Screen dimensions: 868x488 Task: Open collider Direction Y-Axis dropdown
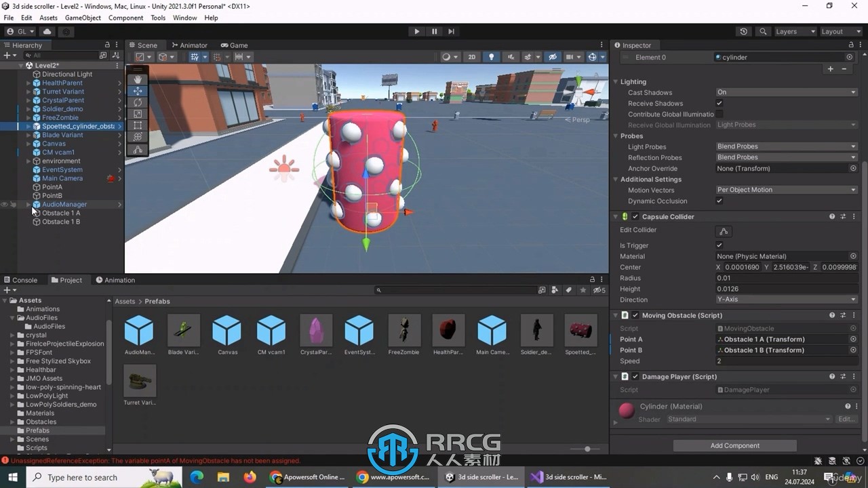click(x=787, y=300)
